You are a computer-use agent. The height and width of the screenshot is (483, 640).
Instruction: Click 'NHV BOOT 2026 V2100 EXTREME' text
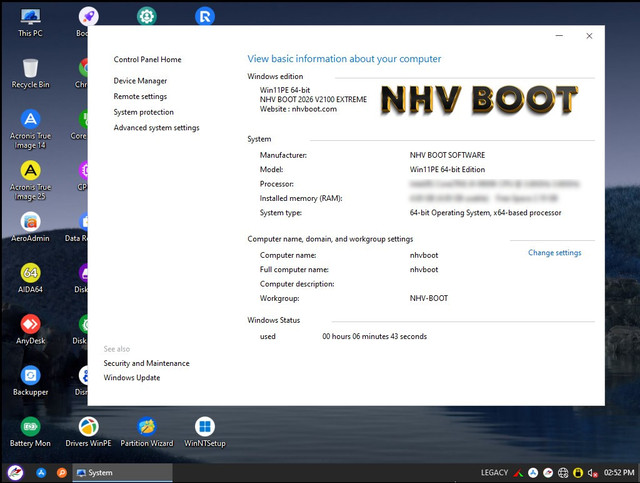pos(313,99)
